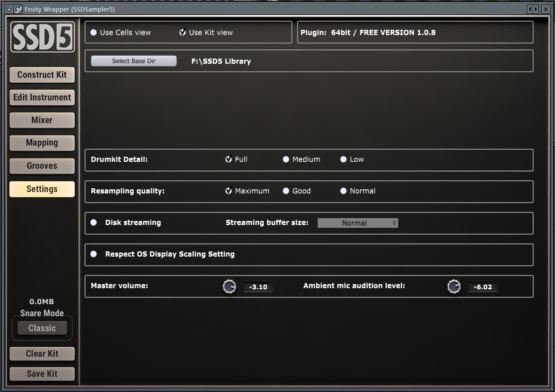The height and width of the screenshot is (392, 555).
Task: Open the Grooves page
Action: pyautogui.click(x=42, y=166)
